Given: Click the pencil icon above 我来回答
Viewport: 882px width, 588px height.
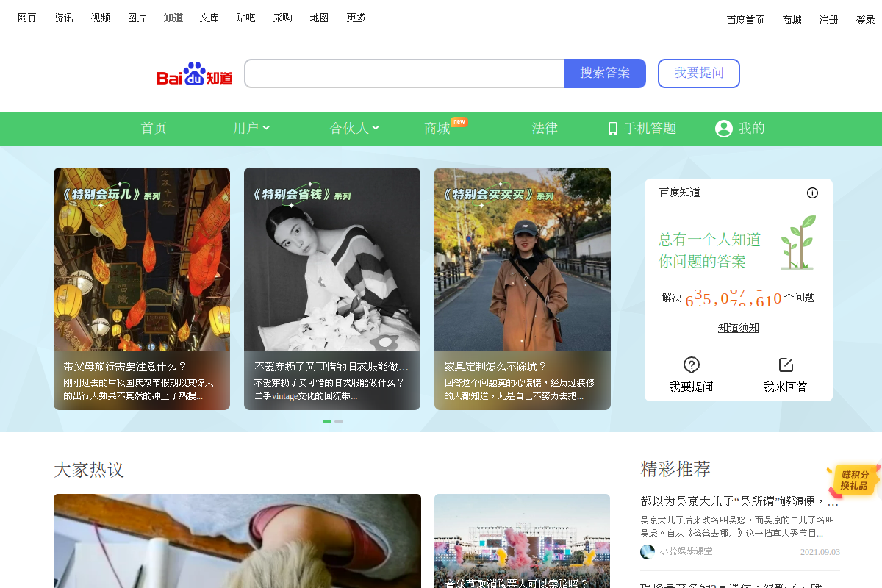Looking at the screenshot, I should coord(786,364).
